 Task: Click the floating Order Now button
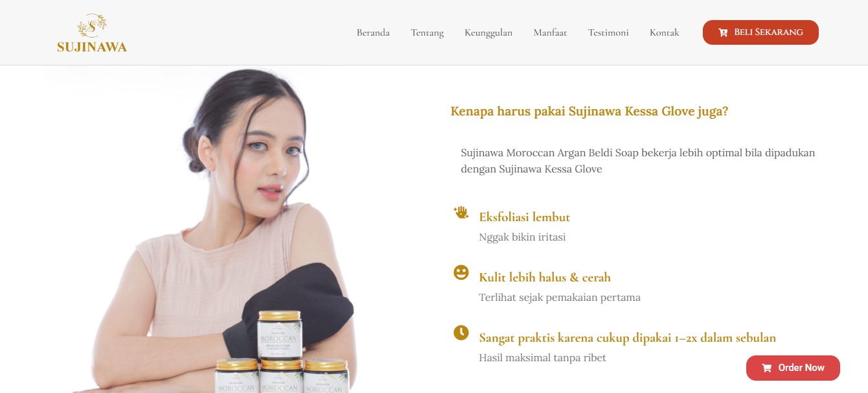tap(793, 368)
